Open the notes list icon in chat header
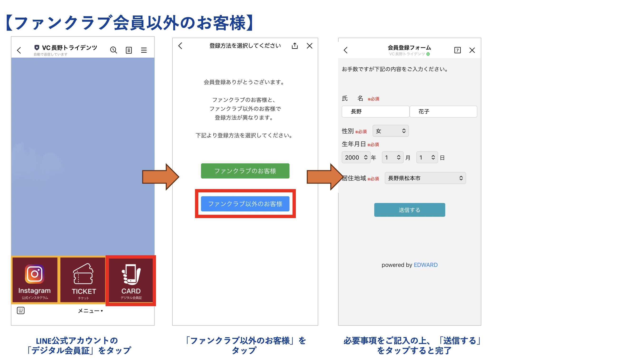Viewport: 644px width, 360px height. pos(129,50)
